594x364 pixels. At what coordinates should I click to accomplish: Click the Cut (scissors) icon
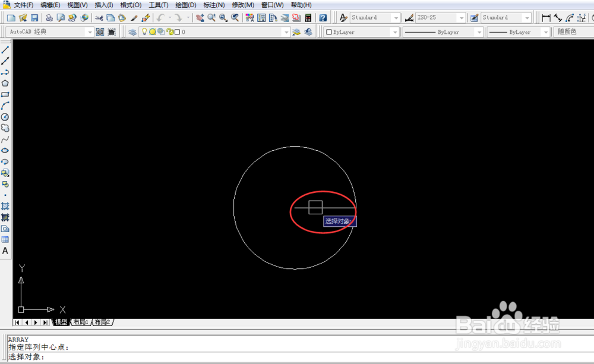click(99, 18)
